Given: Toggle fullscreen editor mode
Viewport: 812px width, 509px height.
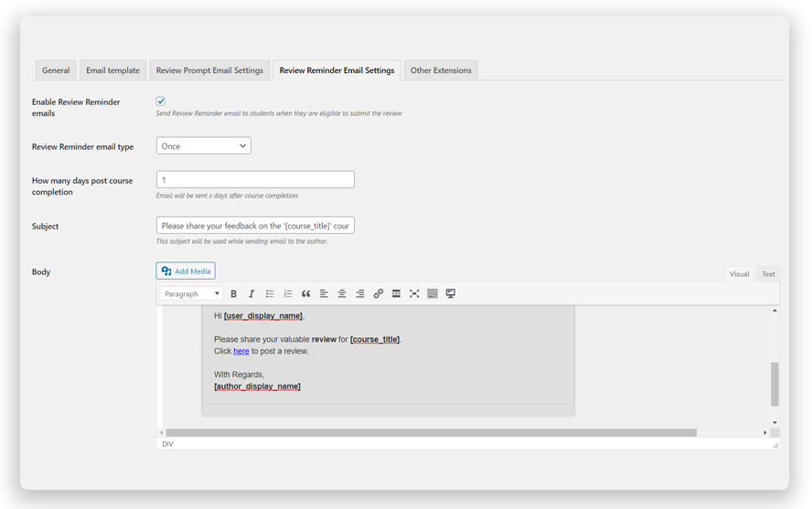Looking at the screenshot, I should (414, 294).
